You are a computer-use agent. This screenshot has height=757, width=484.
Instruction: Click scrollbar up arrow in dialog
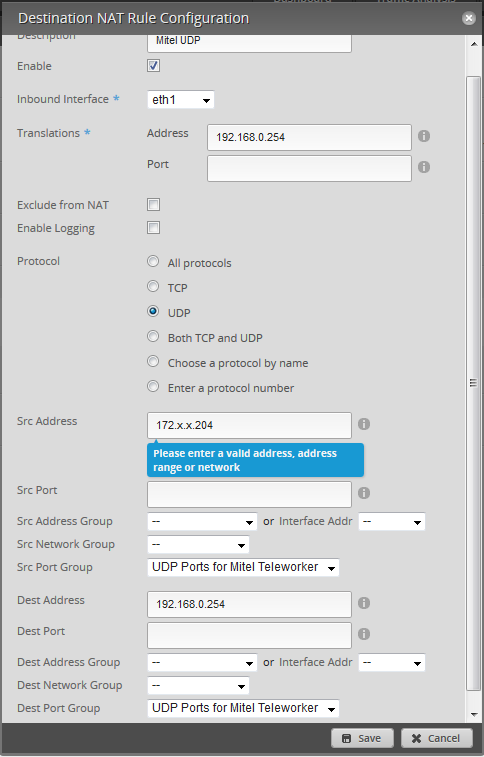pos(474,44)
